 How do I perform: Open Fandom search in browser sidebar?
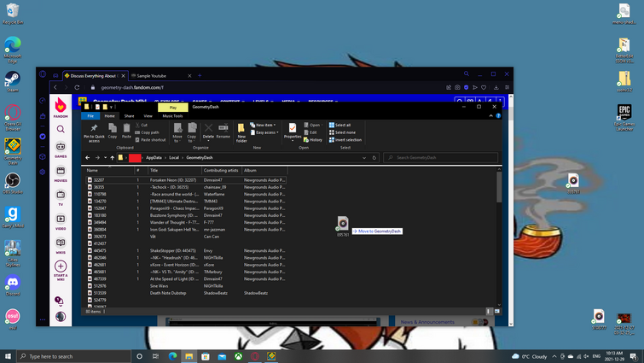tap(61, 129)
